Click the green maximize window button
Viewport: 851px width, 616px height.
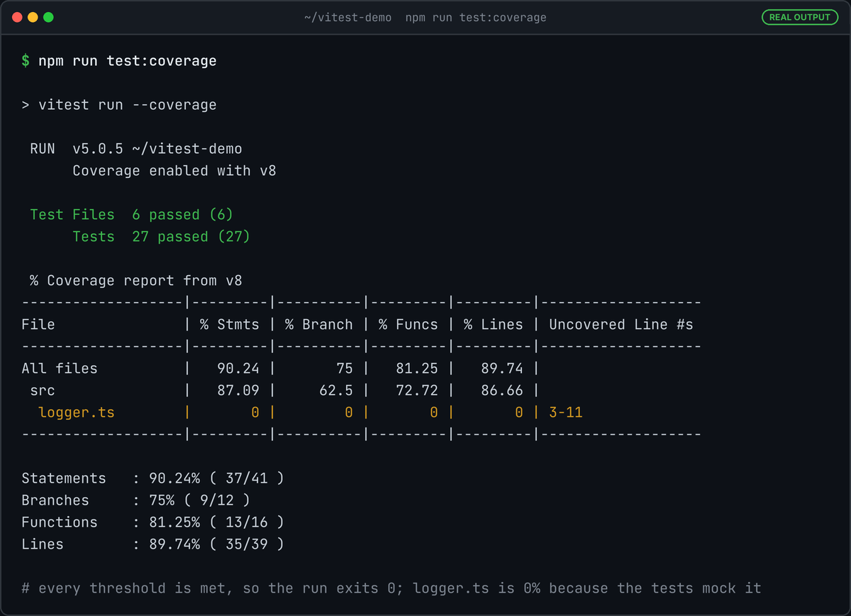(48, 17)
